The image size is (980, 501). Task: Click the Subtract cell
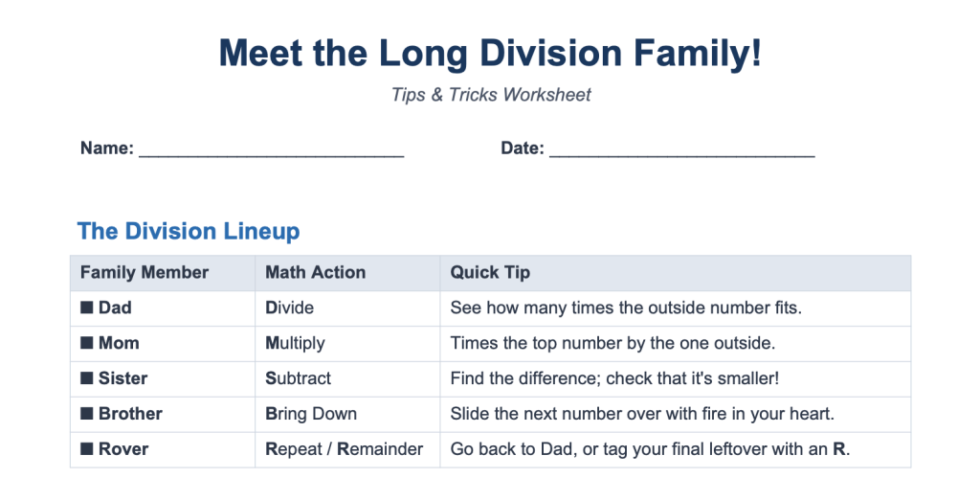(347, 378)
